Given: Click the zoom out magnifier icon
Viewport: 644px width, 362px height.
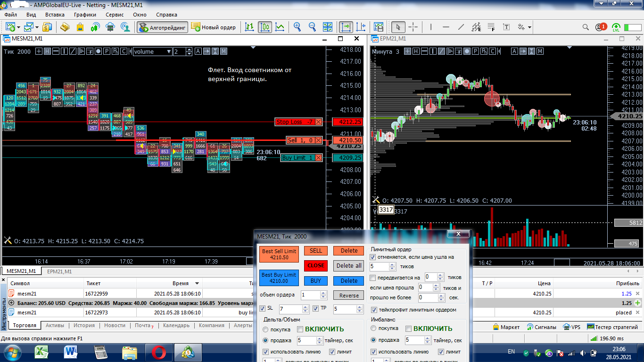Looking at the screenshot, I should [x=313, y=27].
